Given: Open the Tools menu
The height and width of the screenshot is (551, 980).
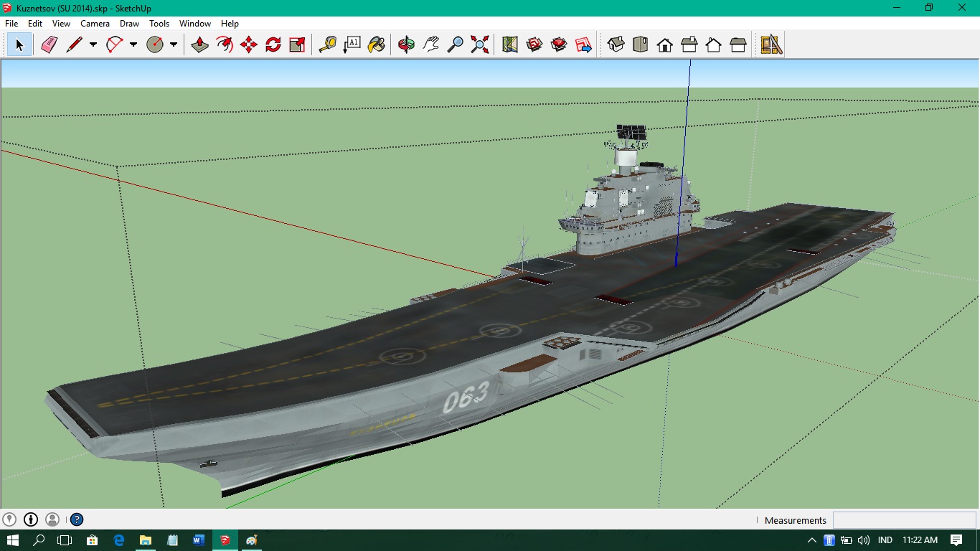Looking at the screenshot, I should click(x=159, y=24).
